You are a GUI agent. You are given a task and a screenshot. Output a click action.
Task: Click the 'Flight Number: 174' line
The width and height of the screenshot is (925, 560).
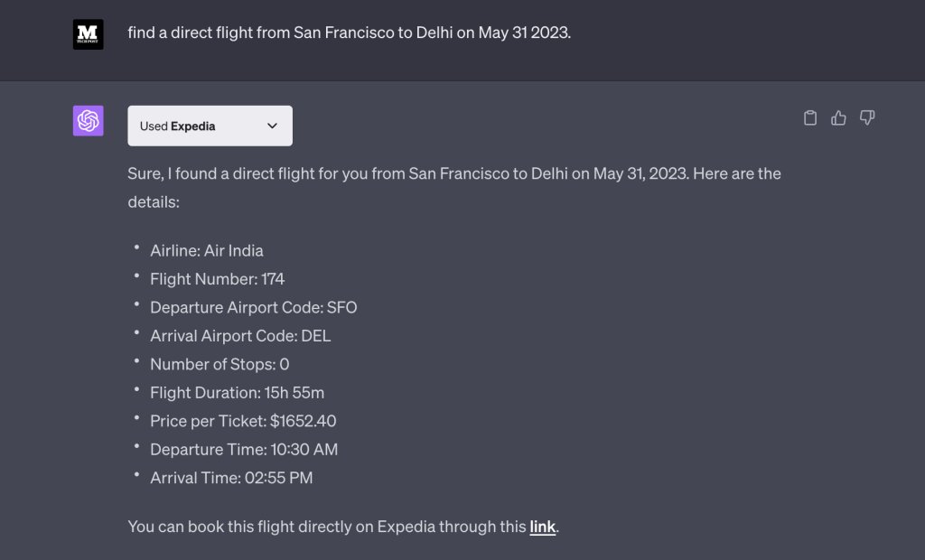217,279
